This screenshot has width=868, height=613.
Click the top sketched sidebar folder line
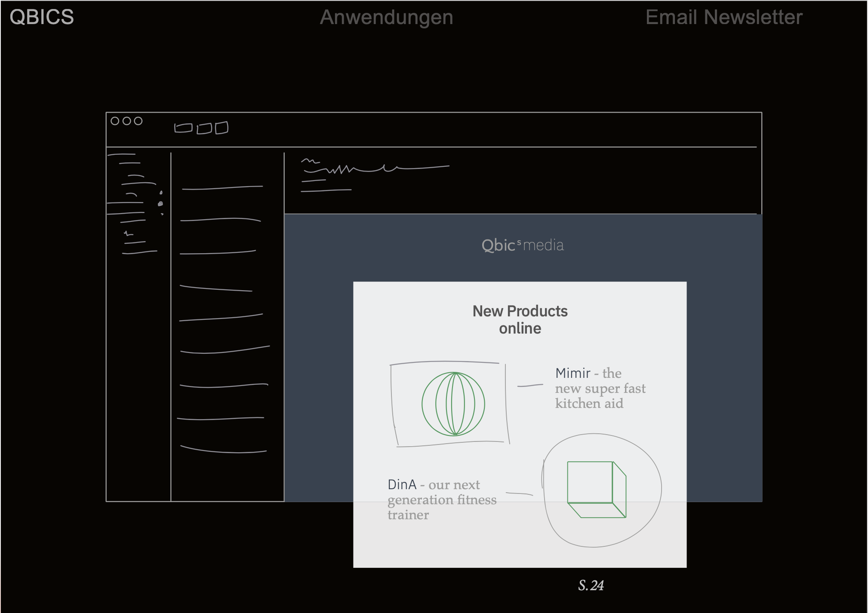[121, 154]
